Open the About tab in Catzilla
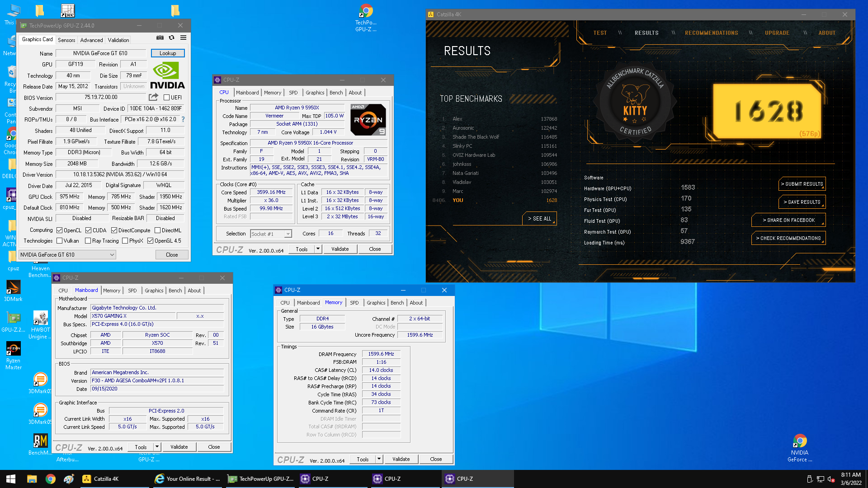 827,33
